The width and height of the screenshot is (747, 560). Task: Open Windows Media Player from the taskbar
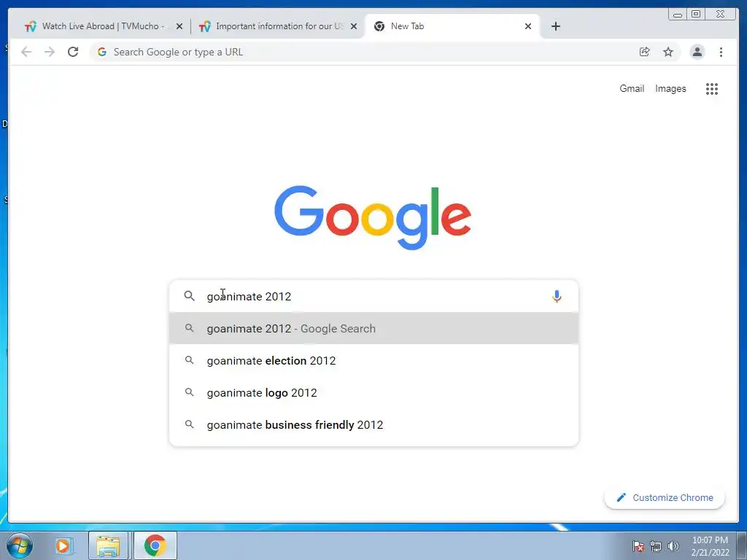63,545
